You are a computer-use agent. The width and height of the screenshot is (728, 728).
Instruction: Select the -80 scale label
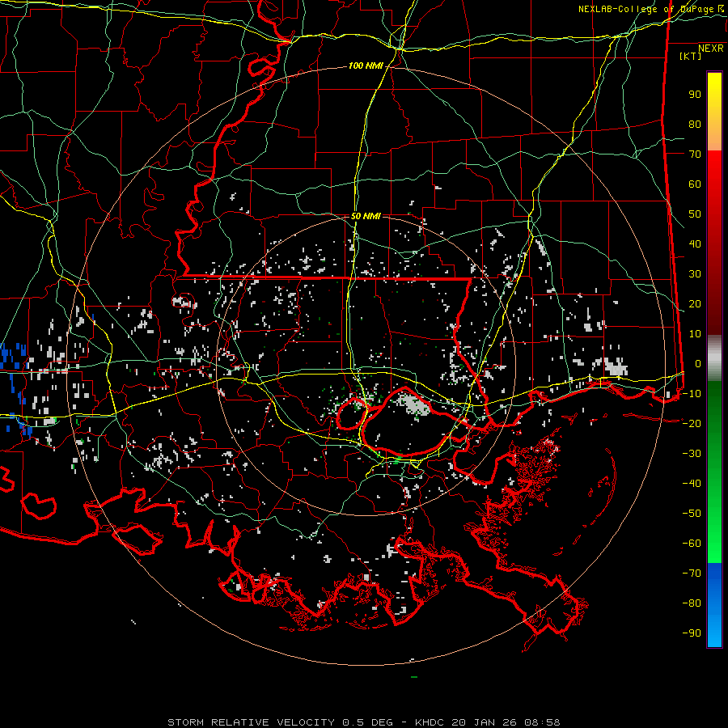coord(692,603)
